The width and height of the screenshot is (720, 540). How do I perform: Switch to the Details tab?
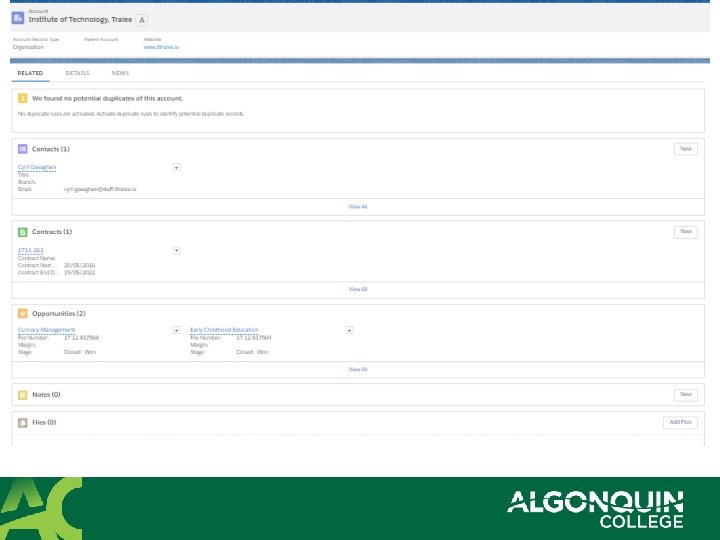coord(77,73)
